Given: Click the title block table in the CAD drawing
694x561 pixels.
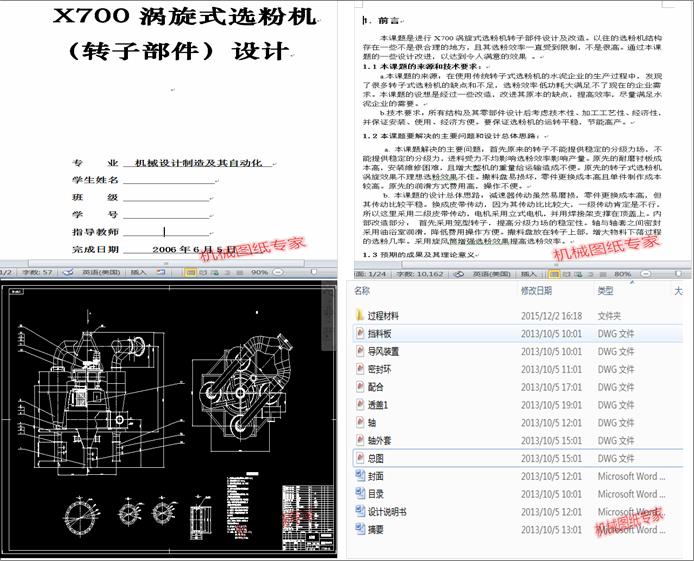Looking at the screenshot, I should pyautogui.click(x=308, y=517).
